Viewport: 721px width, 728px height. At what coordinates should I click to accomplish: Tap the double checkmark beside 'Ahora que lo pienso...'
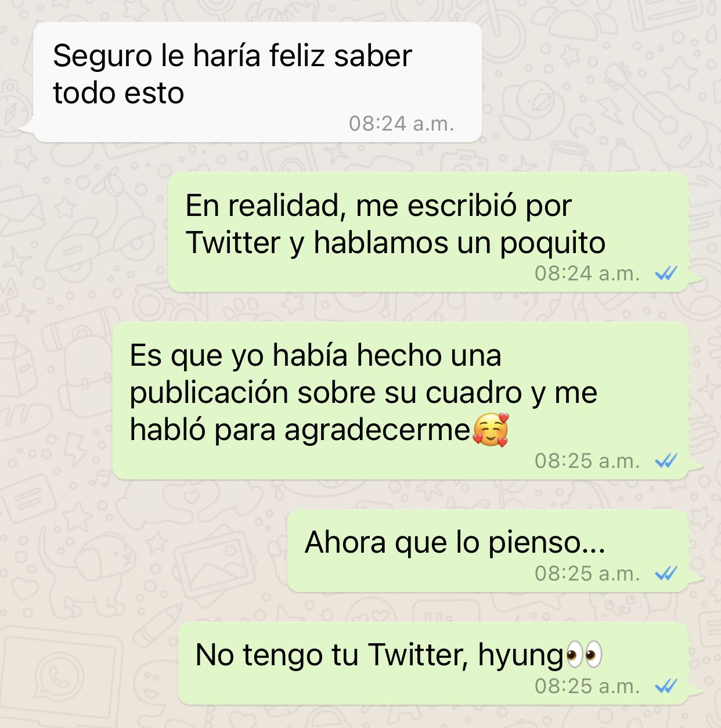pyautogui.click(x=666, y=574)
